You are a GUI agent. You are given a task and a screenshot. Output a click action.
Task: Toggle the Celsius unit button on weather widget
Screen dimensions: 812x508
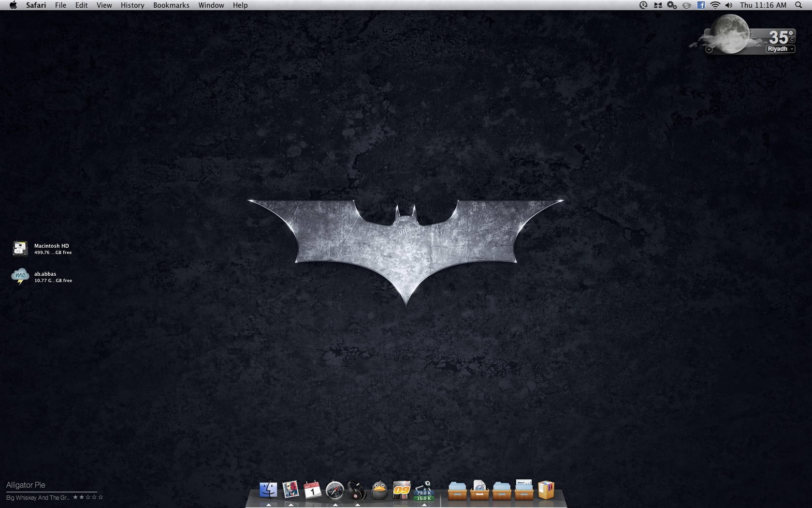[x=792, y=39]
